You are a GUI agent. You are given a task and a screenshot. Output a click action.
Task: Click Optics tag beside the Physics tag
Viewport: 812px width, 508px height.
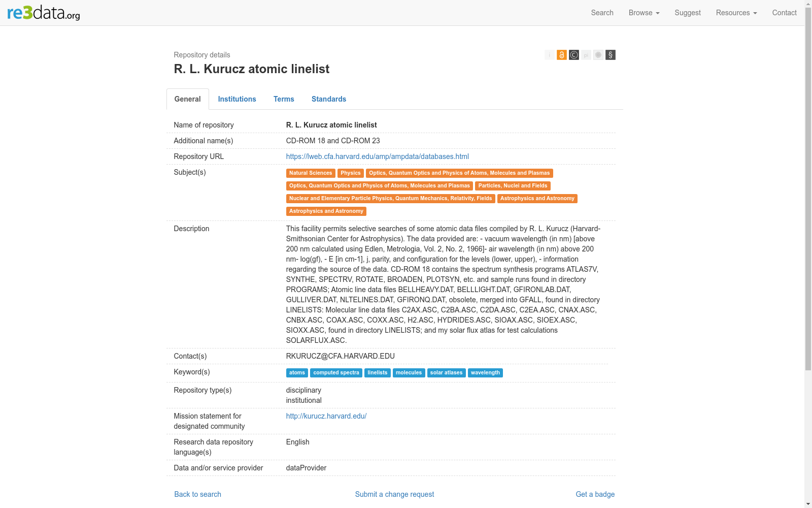[x=459, y=173]
